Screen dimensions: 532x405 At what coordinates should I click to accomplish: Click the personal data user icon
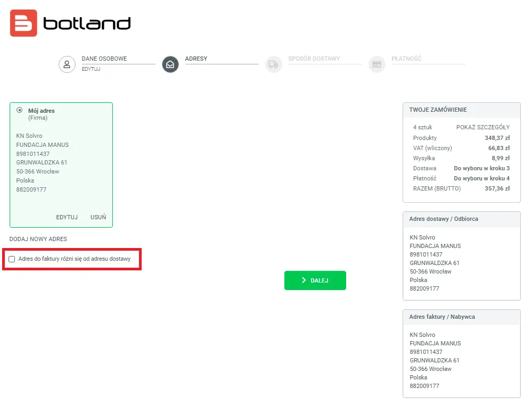click(x=67, y=64)
